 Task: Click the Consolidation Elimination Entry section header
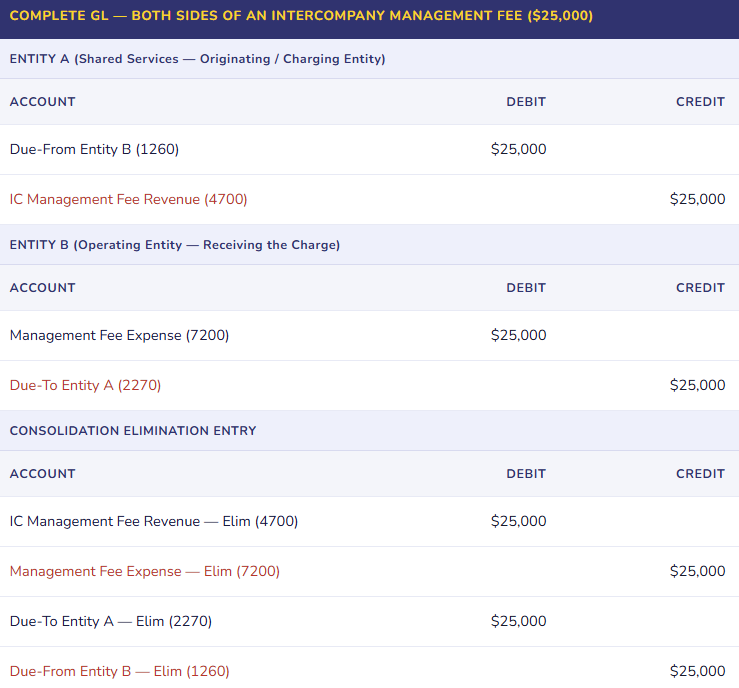133,431
